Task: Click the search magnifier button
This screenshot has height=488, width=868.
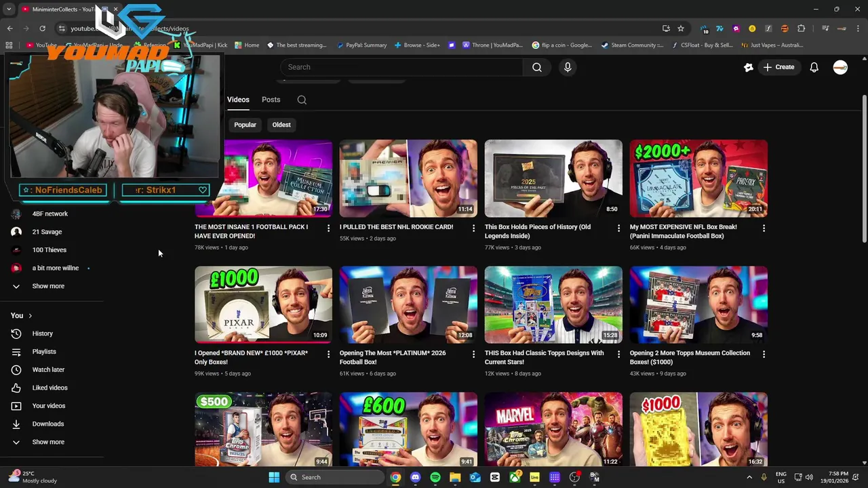Action: coord(536,67)
